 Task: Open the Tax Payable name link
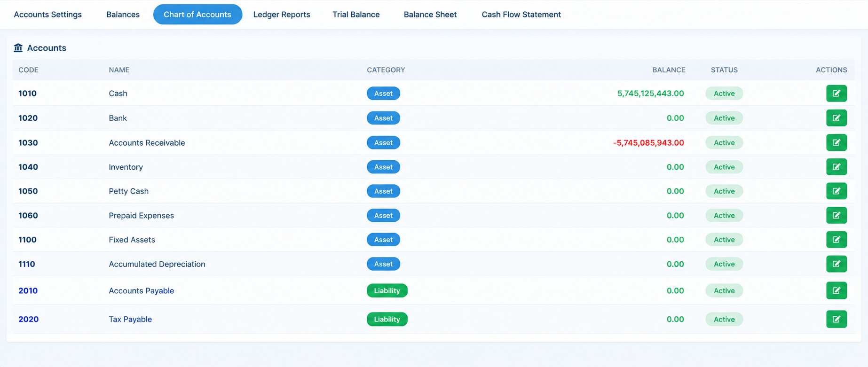(130, 320)
